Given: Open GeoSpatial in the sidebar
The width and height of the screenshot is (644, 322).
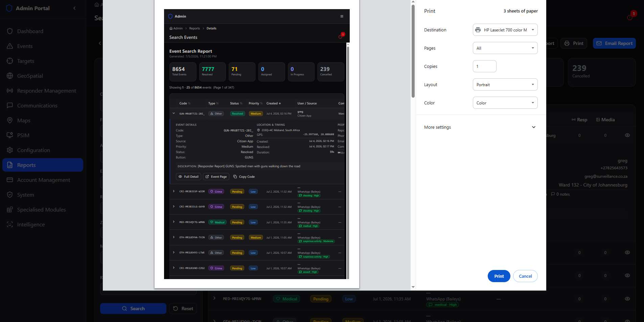Looking at the screenshot, I should coord(43,76).
